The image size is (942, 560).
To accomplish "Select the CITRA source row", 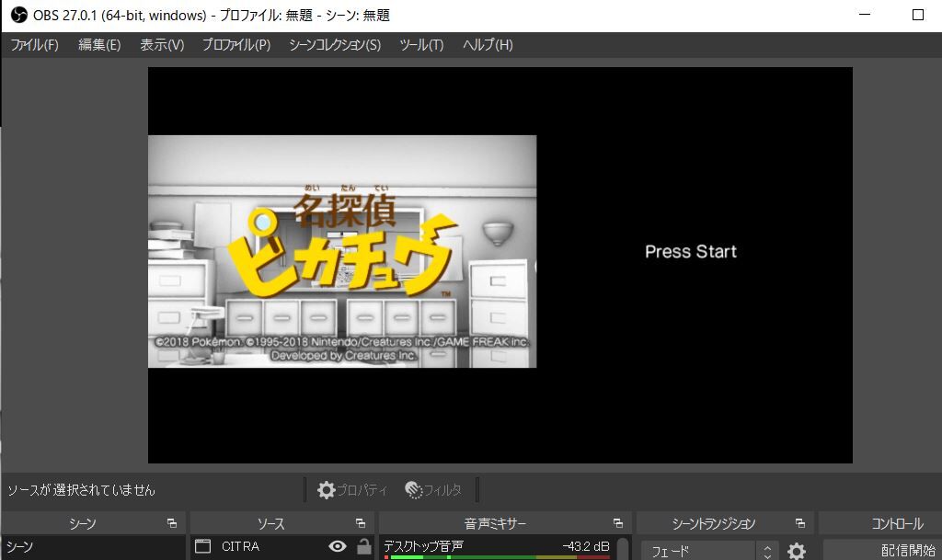I will tap(281, 547).
